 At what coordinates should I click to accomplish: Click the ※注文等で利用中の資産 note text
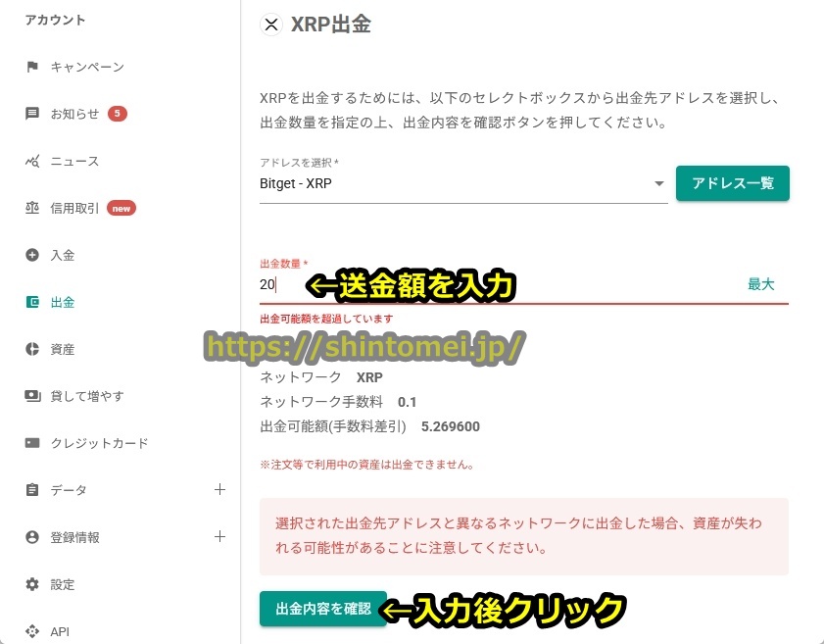tap(366, 465)
